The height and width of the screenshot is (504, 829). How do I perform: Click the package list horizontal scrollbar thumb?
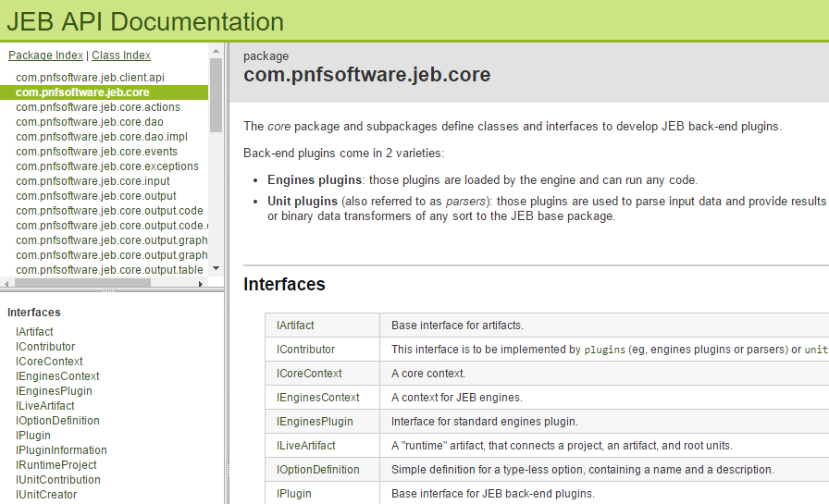(x=82, y=283)
